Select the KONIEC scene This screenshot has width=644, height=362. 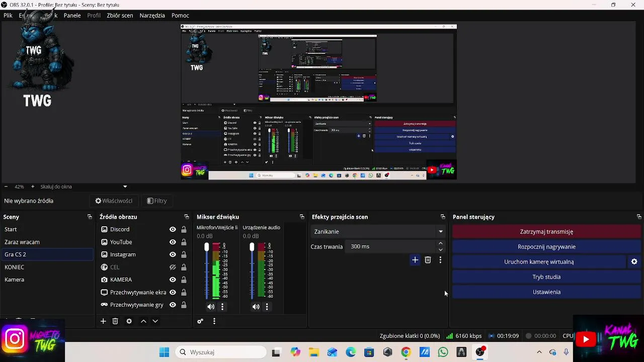(47, 267)
